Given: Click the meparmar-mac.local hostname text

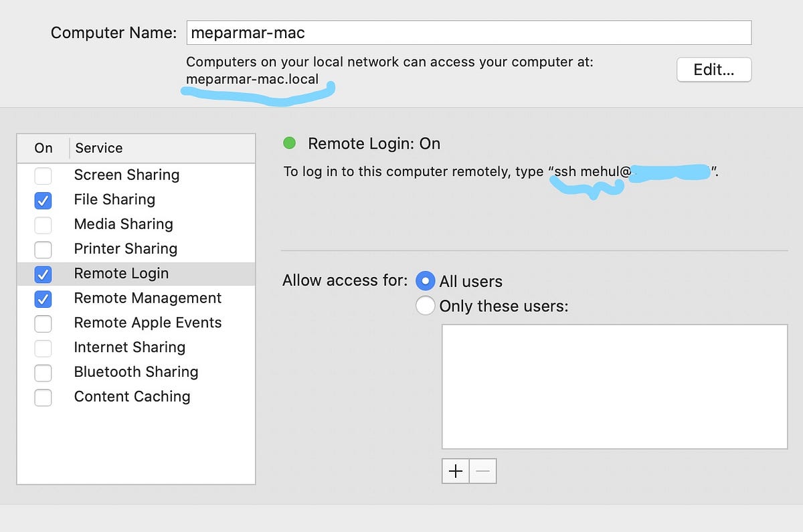Looking at the screenshot, I should [x=252, y=78].
